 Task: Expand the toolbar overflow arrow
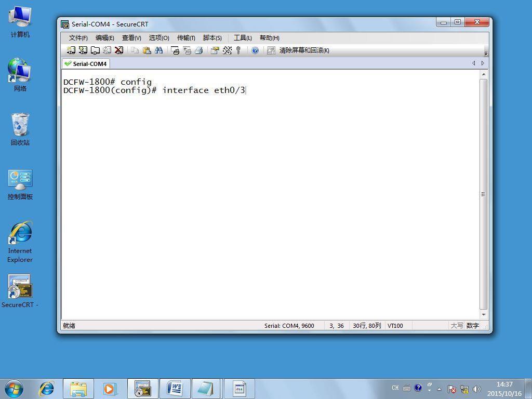coord(486,54)
